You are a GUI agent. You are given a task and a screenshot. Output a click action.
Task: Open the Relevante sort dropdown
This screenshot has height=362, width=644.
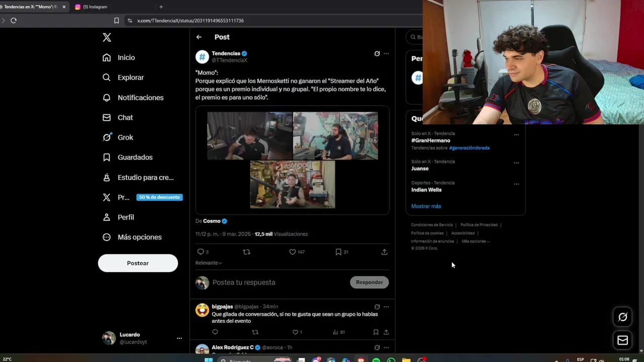(x=209, y=263)
